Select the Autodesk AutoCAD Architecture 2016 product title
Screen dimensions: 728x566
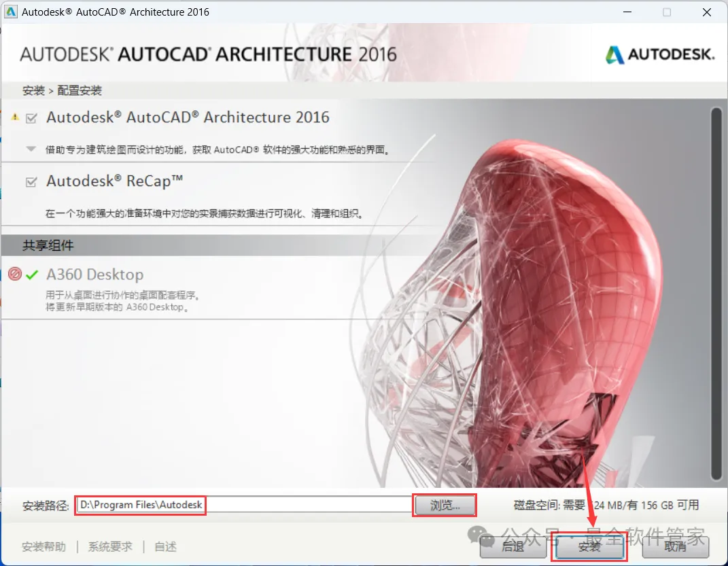(188, 118)
